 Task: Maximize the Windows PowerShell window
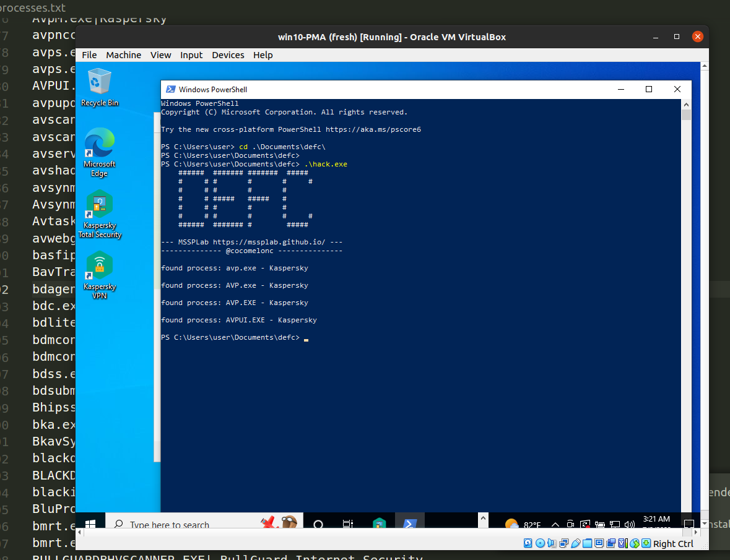[x=649, y=89]
